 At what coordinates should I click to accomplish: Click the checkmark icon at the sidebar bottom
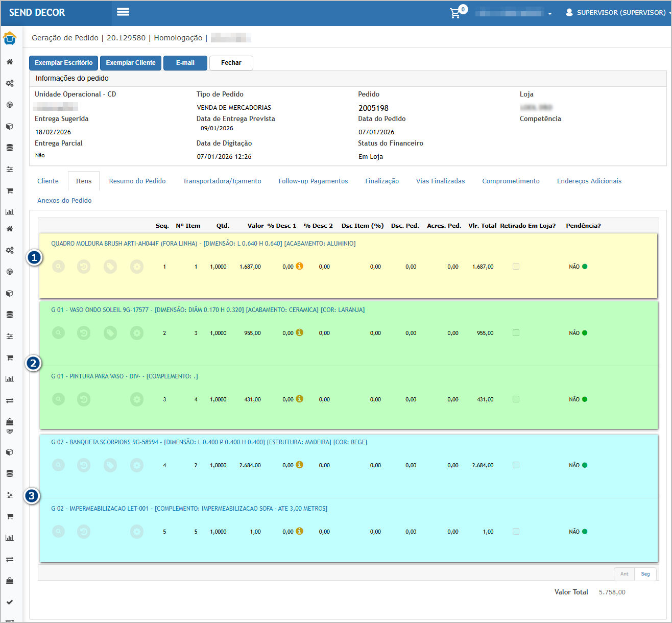click(x=10, y=602)
